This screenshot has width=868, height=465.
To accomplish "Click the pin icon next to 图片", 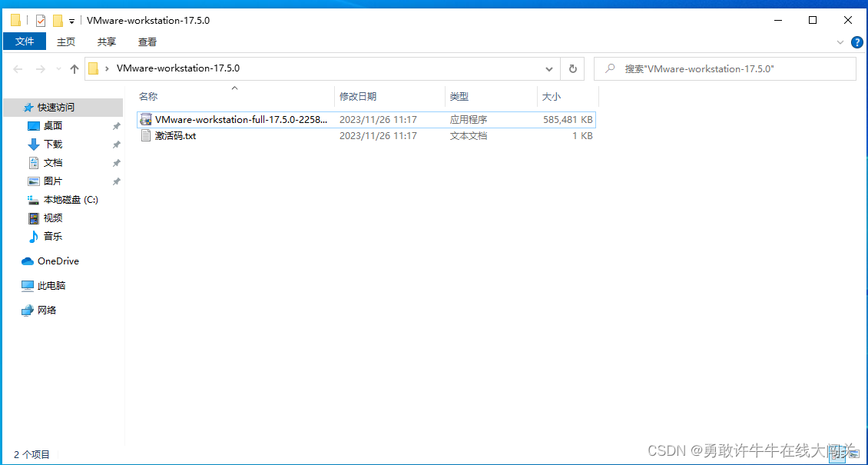I will [x=116, y=181].
